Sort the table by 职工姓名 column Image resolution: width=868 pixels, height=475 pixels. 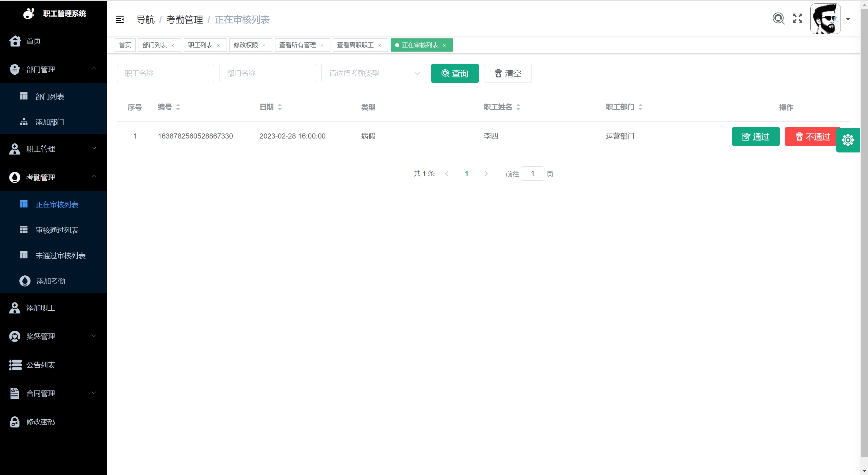(x=518, y=107)
